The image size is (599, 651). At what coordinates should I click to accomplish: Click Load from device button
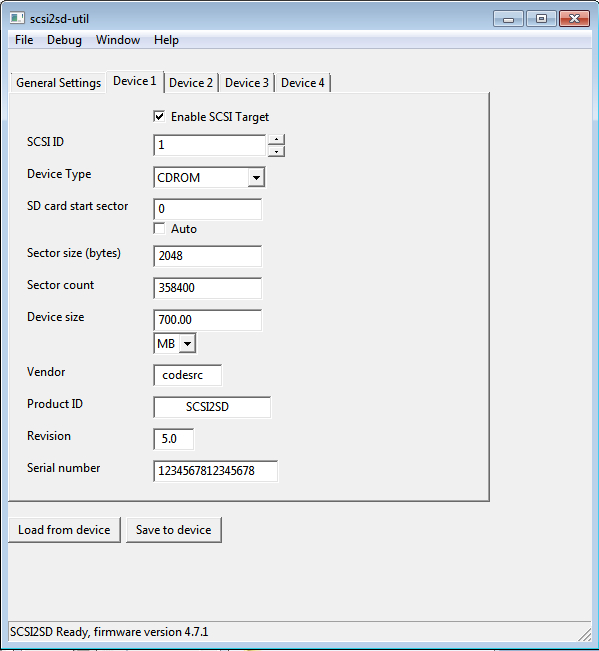click(x=64, y=530)
